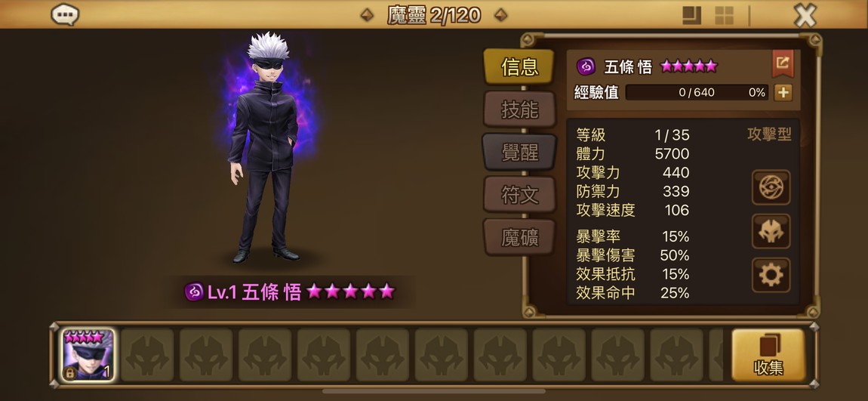868x401 pixels.
Task: Switch to single large view layout icon
Action: (691, 16)
